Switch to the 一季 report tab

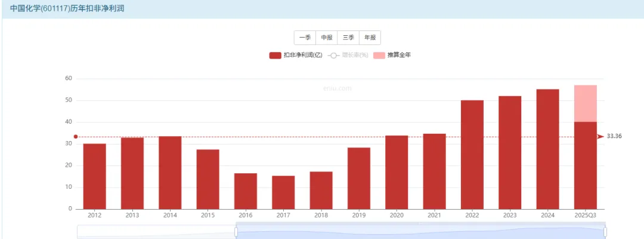[305, 38]
